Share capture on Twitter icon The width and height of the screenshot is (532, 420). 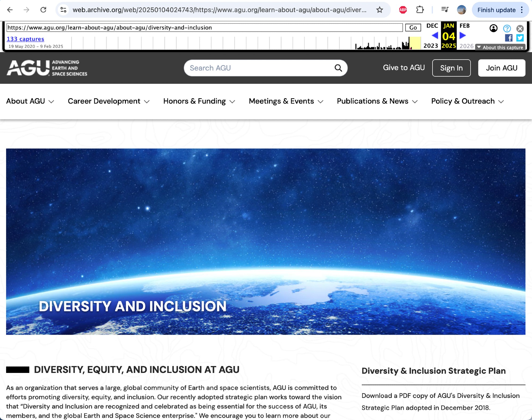tap(520, 38)
